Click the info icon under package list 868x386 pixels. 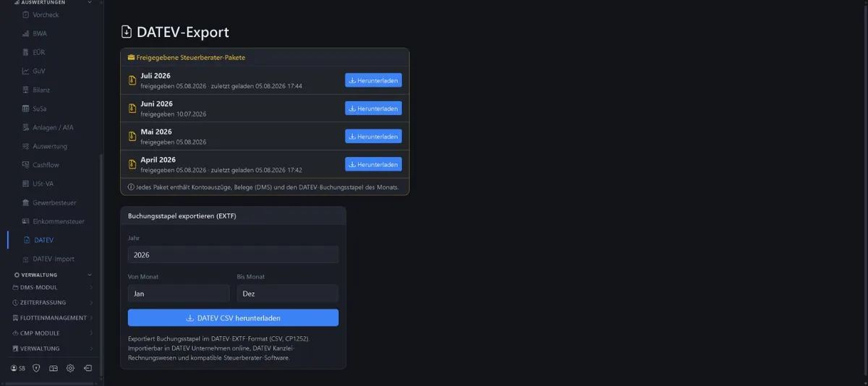[x=131, y=187]
